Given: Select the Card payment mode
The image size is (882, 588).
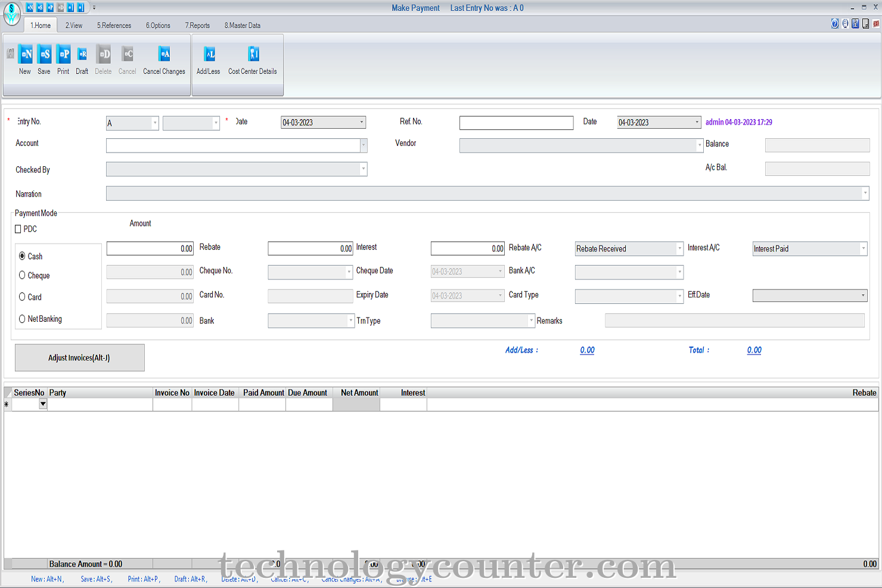Looking at the screenshot, I should coord(22,297).
